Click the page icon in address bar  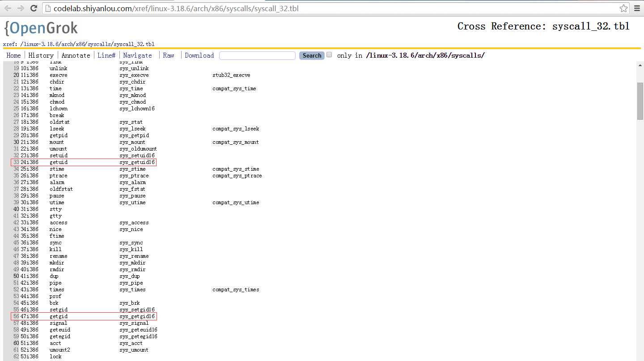click(x=48, y=8)
